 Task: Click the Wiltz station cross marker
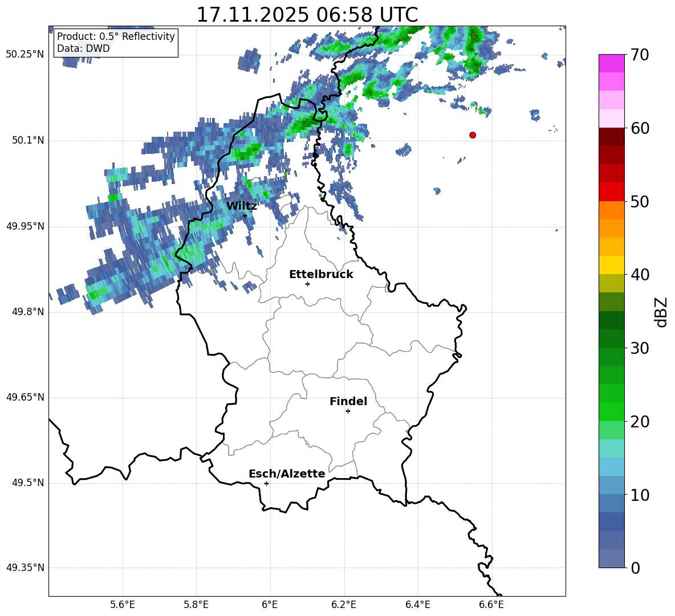pyautogui.click(x=245, y=216)
